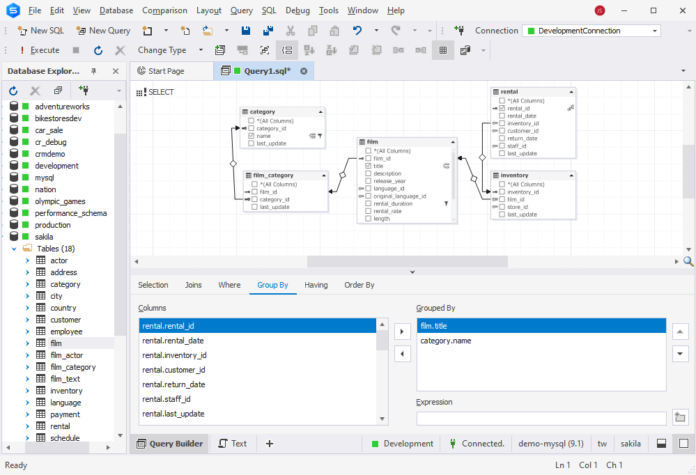The width and height of the screenshot is (696, 475).
Task: Switch to the Text view button
Action: pyautogui.click(x=233, y=443)
